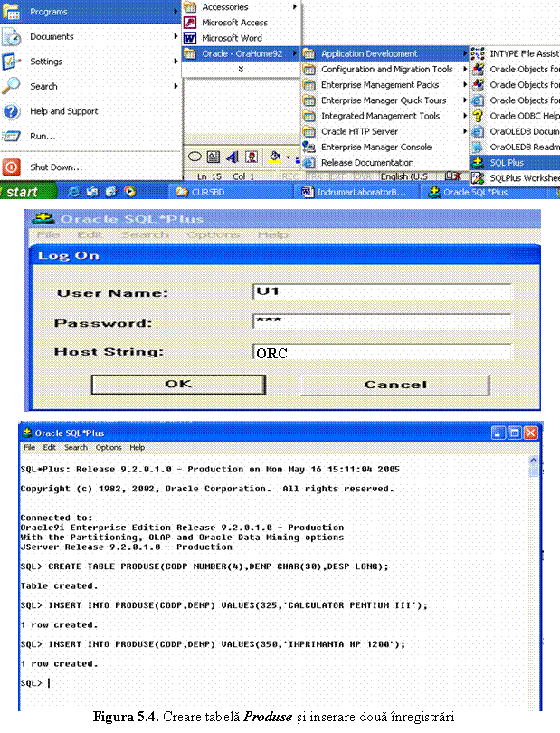
Task: Click the Run icon in Start menu
Action: coord(11,136)
